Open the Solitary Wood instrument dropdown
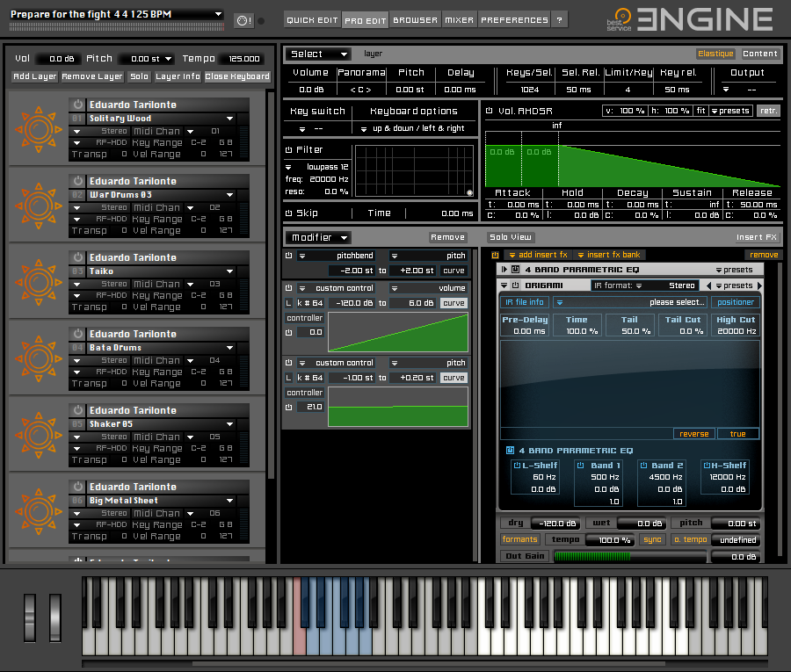The width and height of the screenshot is (791, 672). (229, 119)
